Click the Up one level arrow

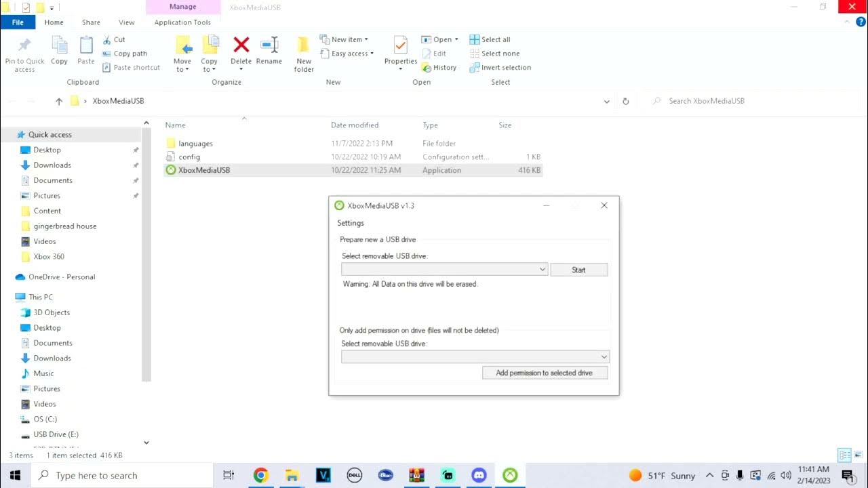click(x=59, y=101)
